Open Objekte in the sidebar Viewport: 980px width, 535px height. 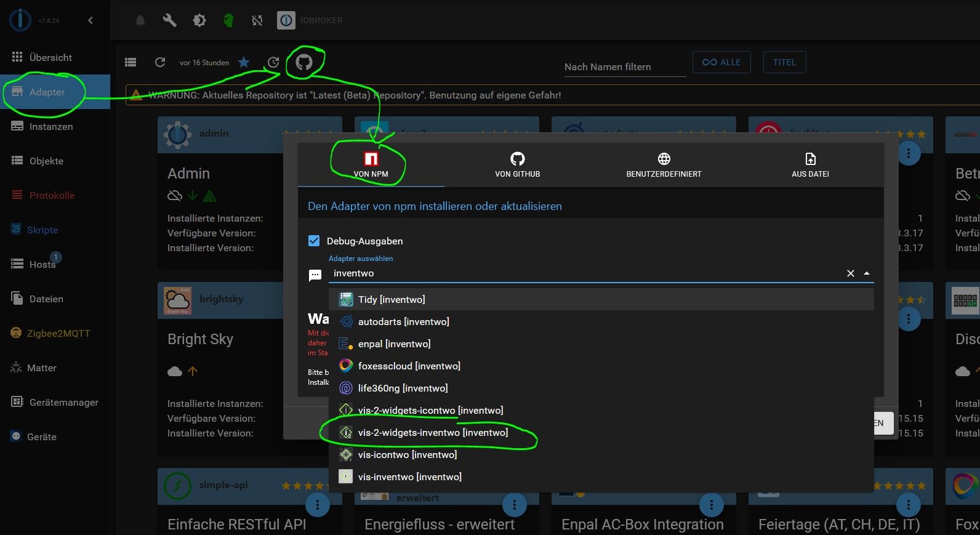point(55,161)
